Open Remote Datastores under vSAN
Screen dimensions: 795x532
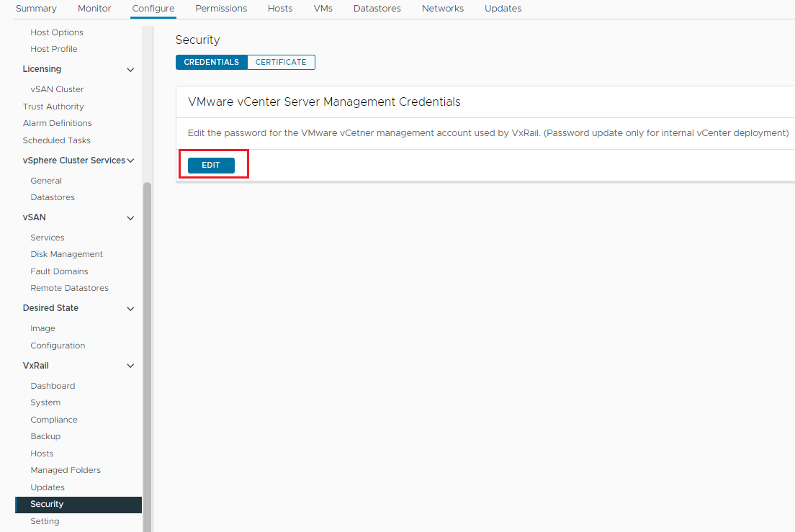pyautogui.click(x=69, y=288)
